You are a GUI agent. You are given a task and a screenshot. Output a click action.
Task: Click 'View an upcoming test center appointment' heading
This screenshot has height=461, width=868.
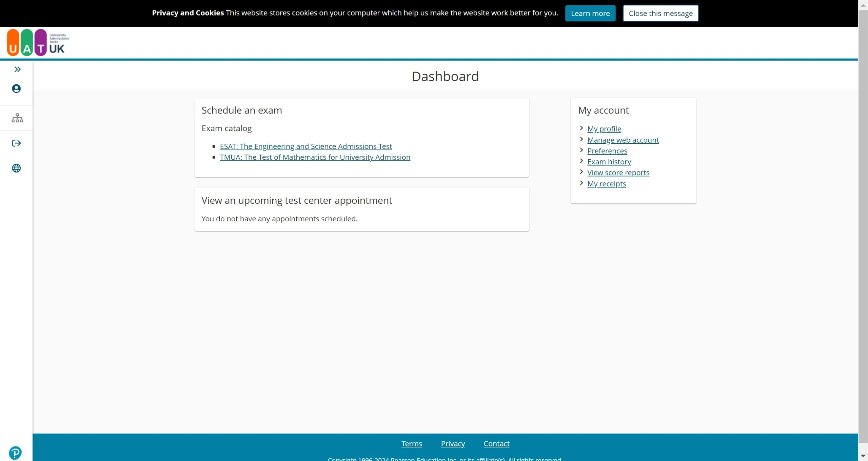[297, 201]
